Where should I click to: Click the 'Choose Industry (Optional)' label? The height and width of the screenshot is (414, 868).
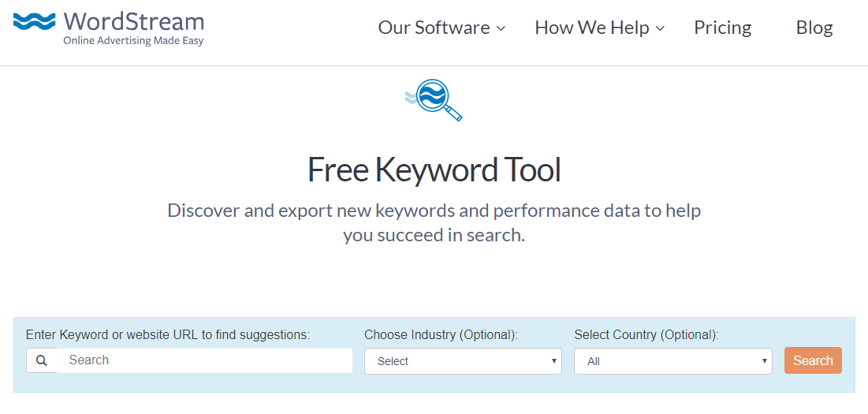[x=441, y=335]
